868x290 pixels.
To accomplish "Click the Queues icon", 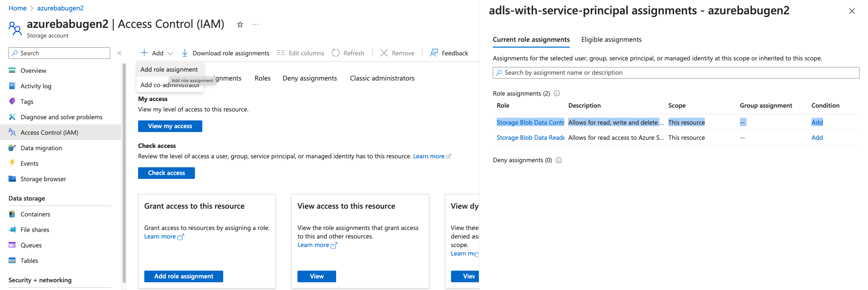I will point(12,245).
